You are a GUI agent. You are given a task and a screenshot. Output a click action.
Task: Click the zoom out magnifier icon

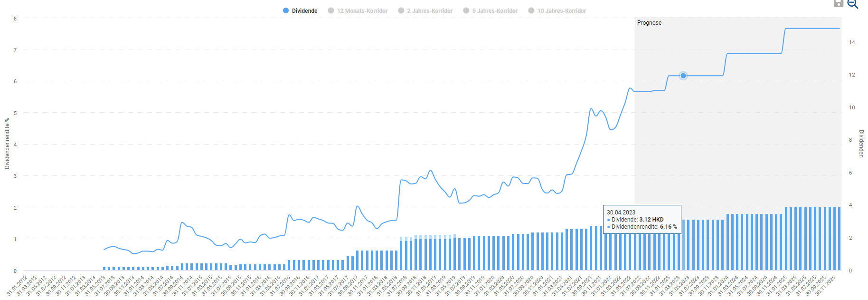pos(853,4)
